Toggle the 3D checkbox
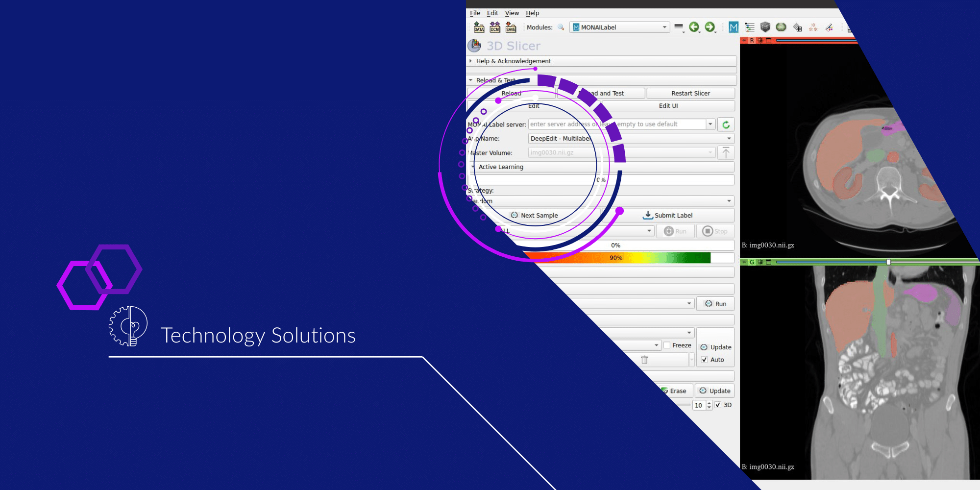The height and width of the screenshot is (490, 980). pyautogui.click(x=718, y=405)
